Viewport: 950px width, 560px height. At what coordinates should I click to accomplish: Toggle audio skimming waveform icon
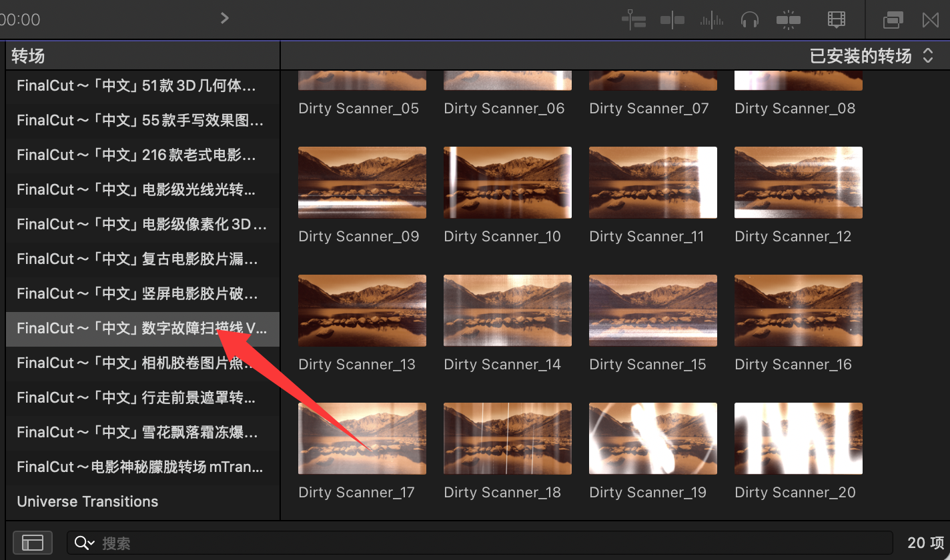(712, 20)
